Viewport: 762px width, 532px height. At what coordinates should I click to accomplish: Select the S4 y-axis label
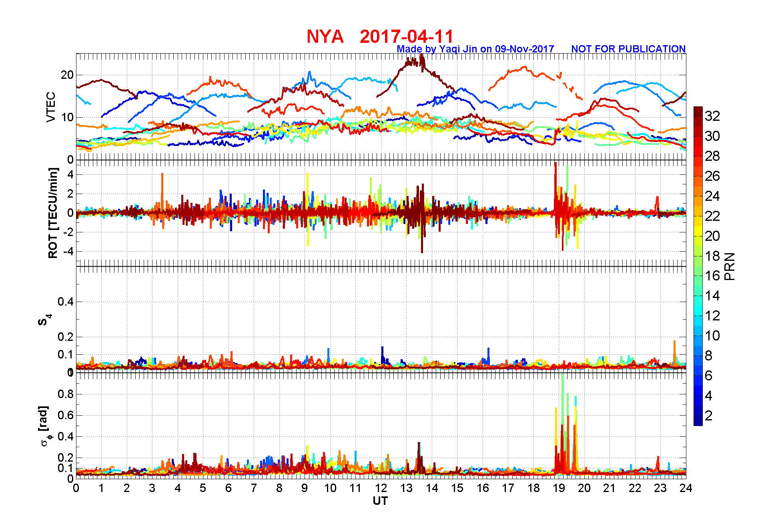44,320
